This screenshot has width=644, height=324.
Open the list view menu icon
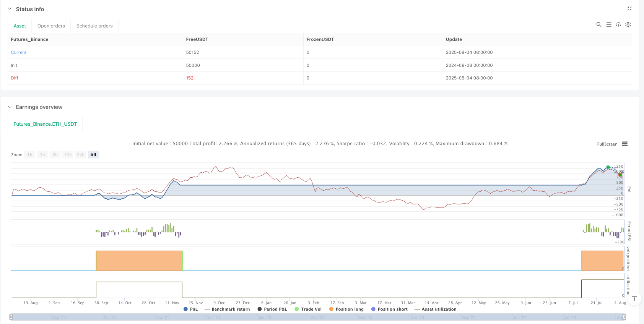[x=609, y=24]
